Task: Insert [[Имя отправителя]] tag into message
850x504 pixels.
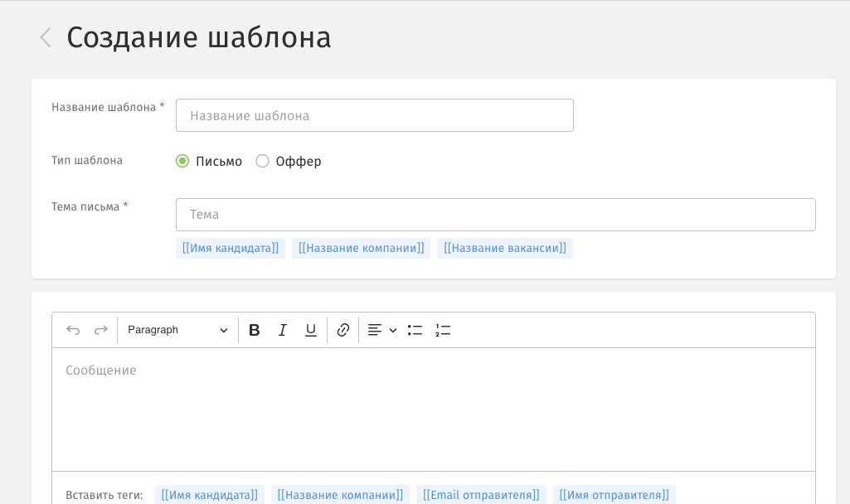Action: pyautogui.click(x=614, y=495)
